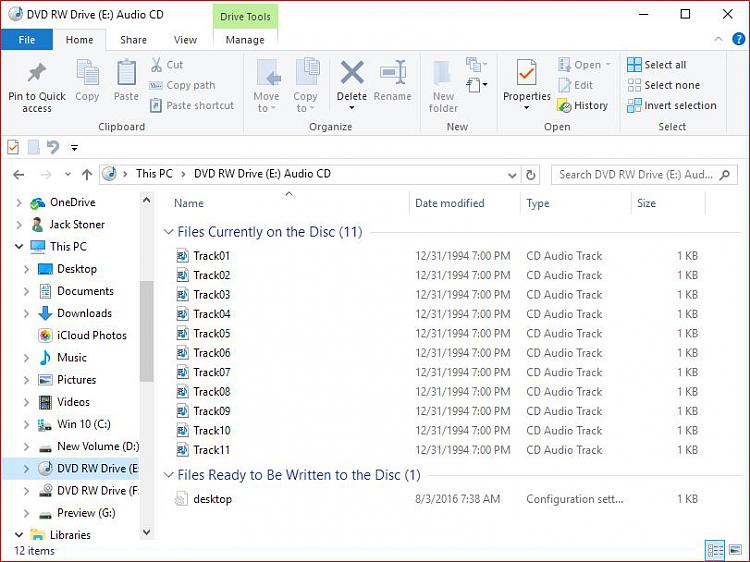Open the File tab

pos(27,40)
